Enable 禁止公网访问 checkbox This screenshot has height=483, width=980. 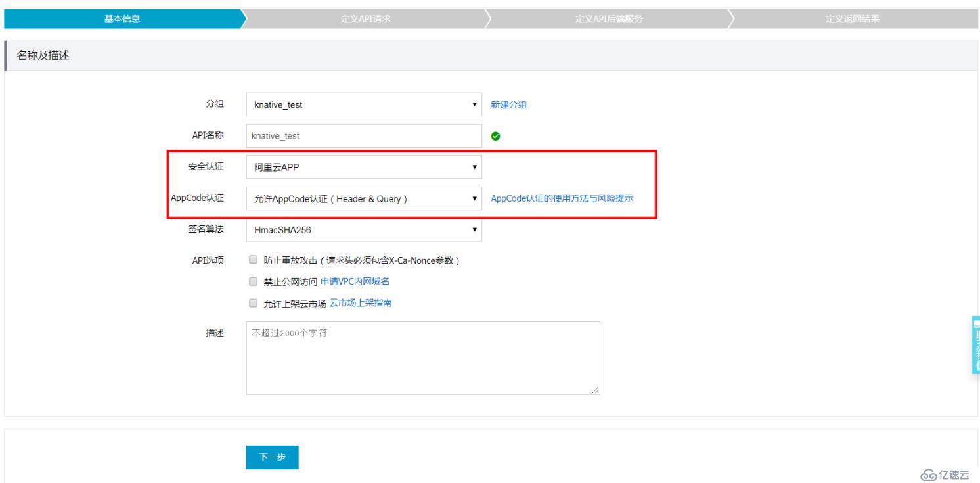coord(254,281)
